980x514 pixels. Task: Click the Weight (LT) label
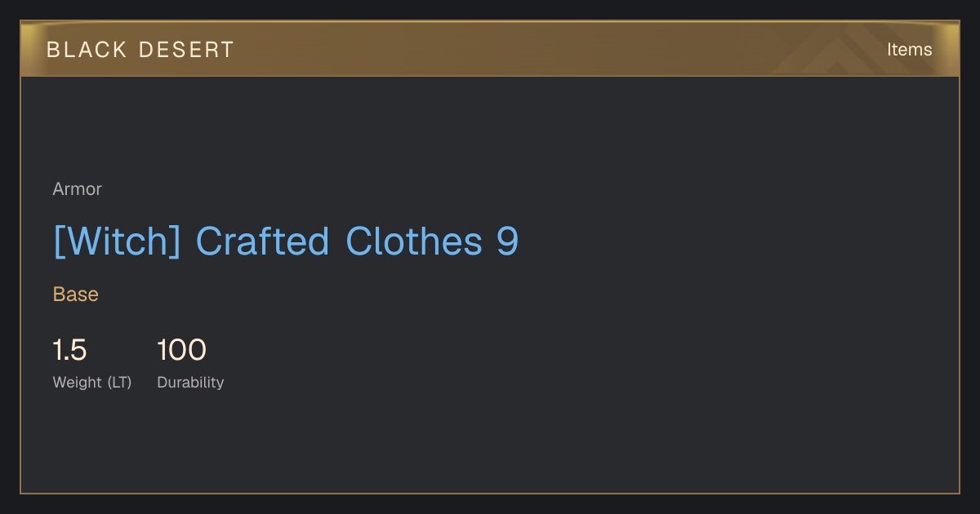click(92, 382)
